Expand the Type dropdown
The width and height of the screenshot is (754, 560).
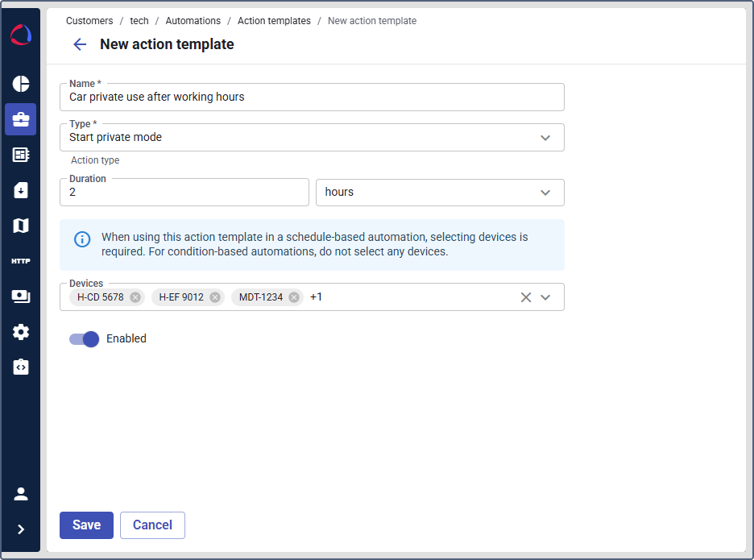pos(545,137)
